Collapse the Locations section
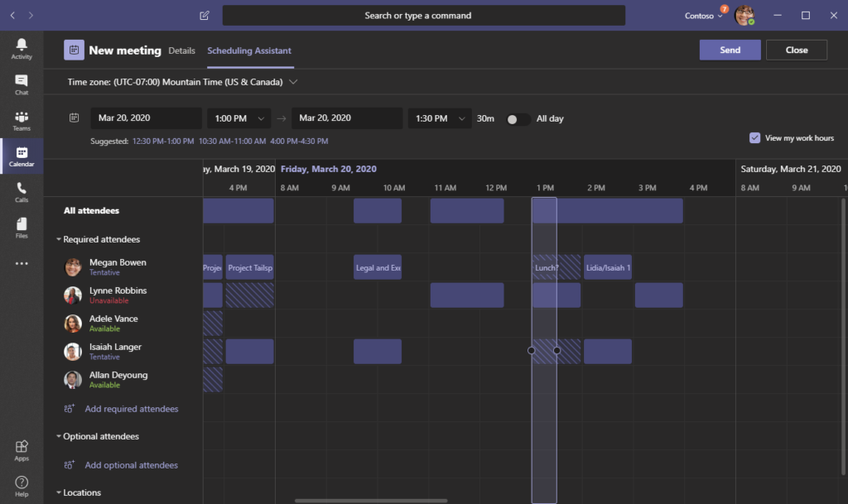 tap(59, 492)
